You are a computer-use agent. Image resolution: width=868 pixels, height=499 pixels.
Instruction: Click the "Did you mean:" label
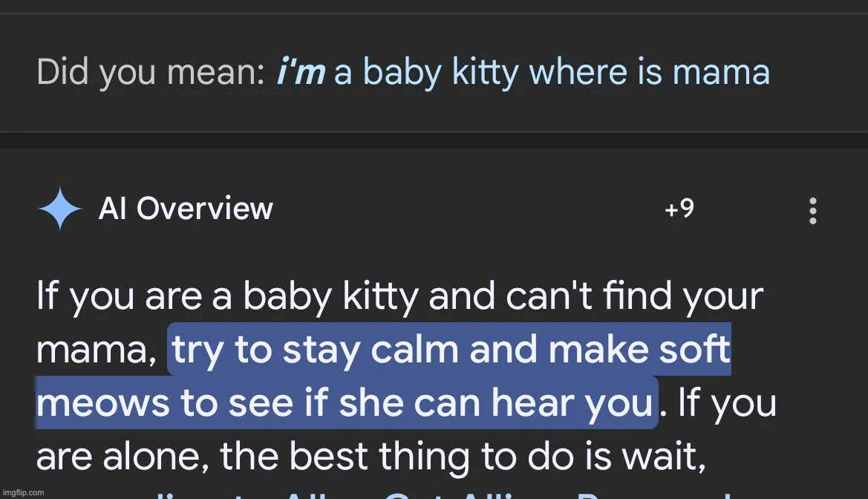150,73
